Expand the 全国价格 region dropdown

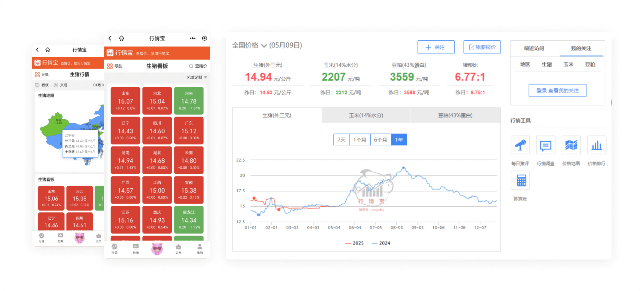point(264,46)
